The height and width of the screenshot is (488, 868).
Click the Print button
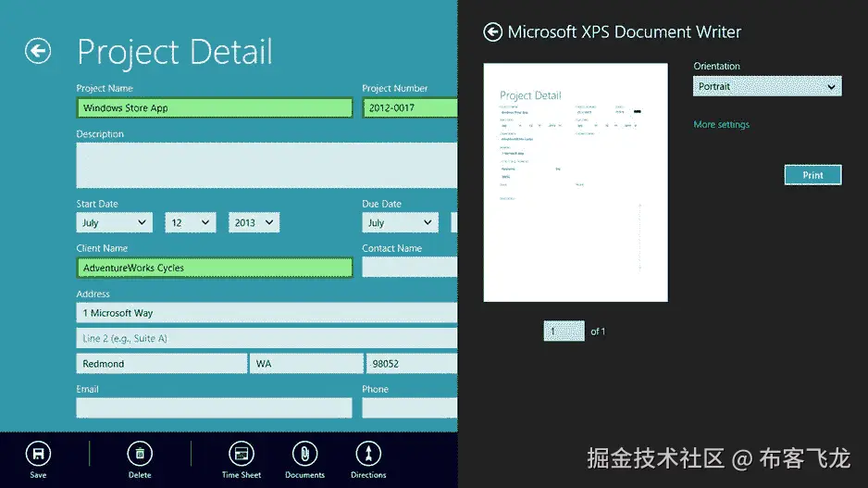(812, 175)
